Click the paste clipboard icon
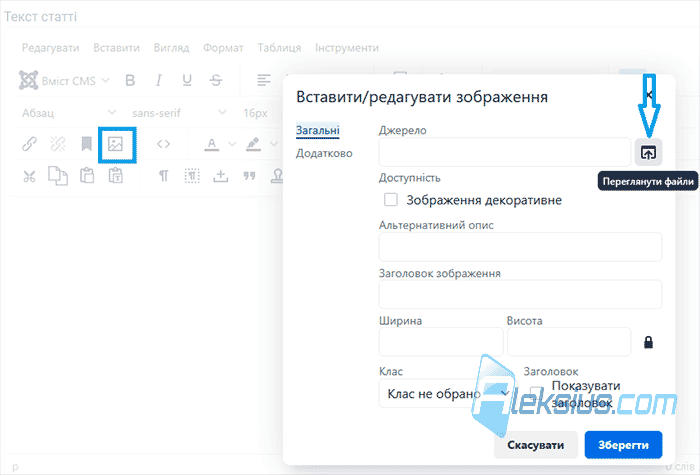 pyautogui.click(x=87, y=175)
